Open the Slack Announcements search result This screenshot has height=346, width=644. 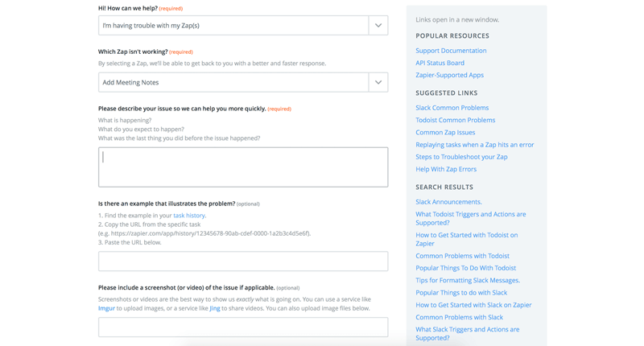click(x=448, y=202)
